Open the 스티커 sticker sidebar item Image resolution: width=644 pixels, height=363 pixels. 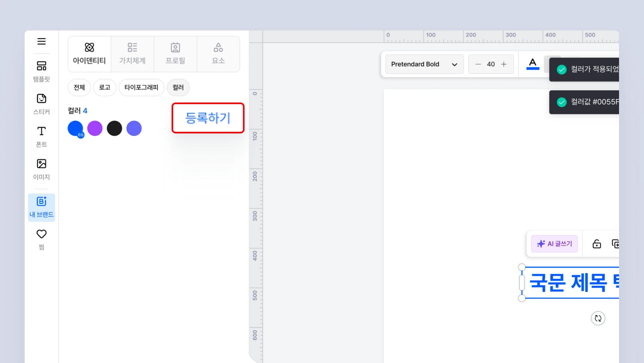[x=41, y=104]
